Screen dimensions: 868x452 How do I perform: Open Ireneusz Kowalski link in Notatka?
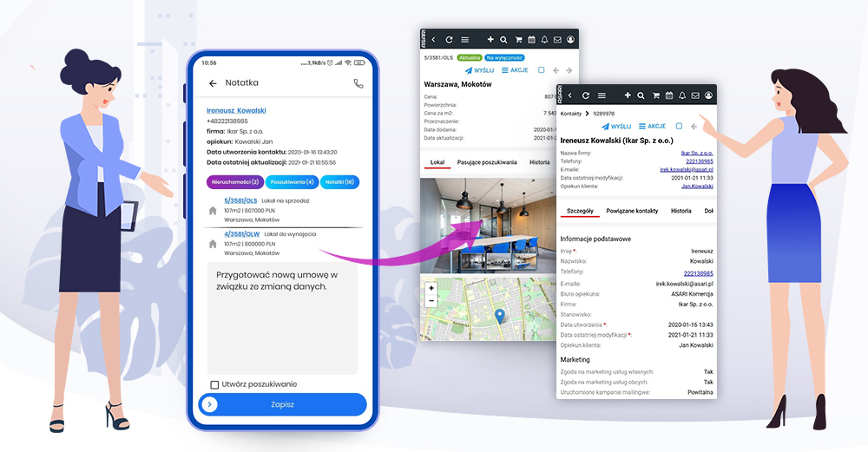236,111
